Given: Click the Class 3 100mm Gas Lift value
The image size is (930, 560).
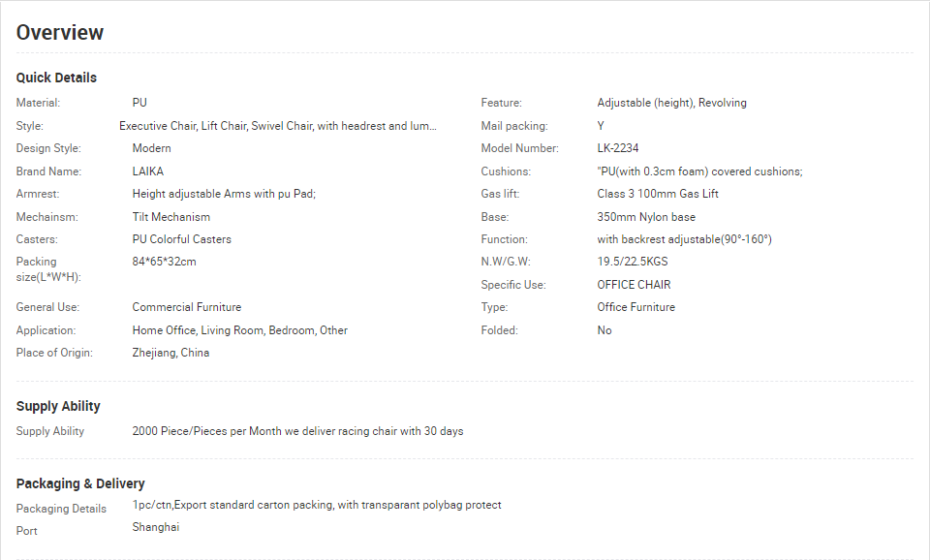Looking at the screenshot, I should point(658,194).
